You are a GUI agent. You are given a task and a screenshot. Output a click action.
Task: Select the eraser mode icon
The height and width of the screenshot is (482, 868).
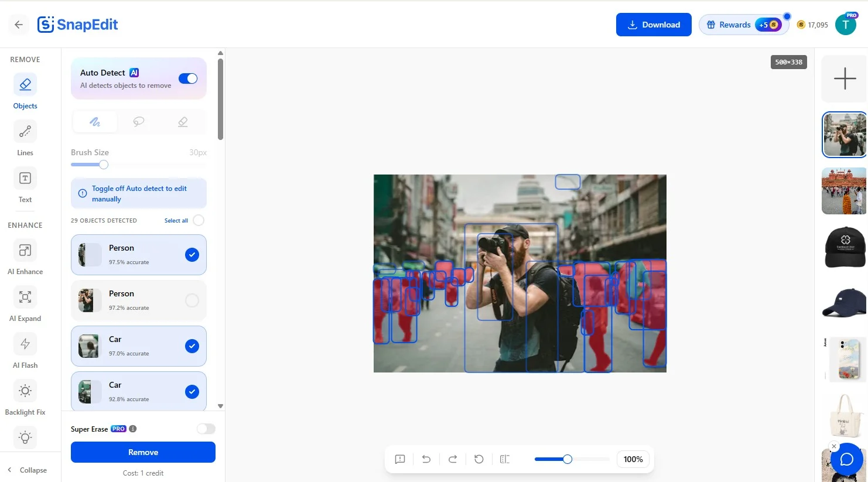coord(183,122)
